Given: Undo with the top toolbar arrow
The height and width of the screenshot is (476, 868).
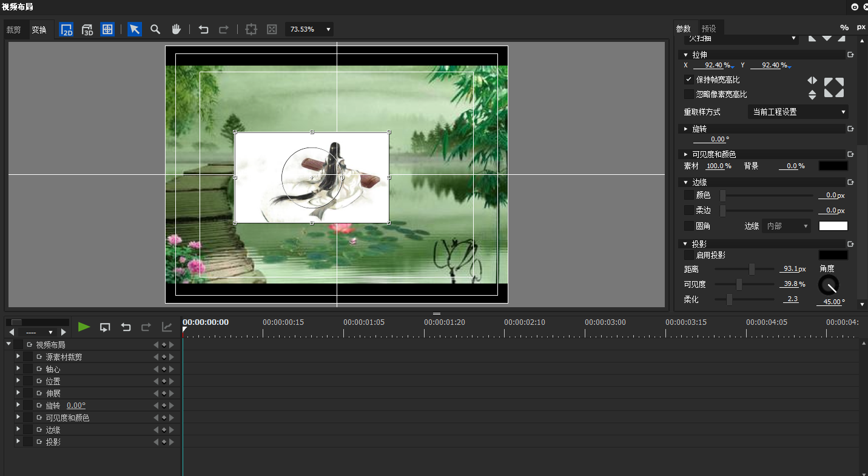Looking at the screenshot, I should point(204,29).
